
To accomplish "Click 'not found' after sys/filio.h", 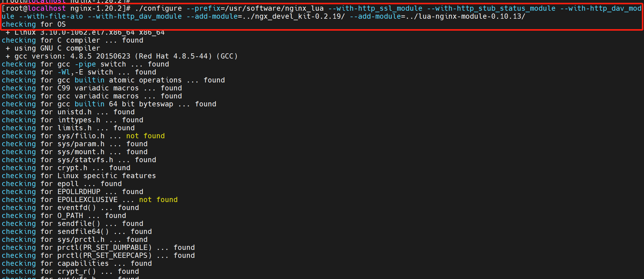I will (x=145, y=136).
